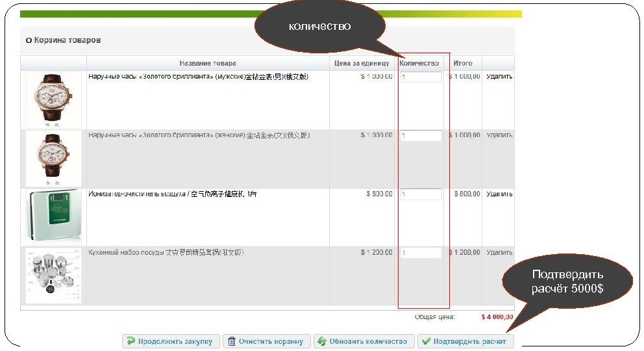Focus quantity field for women's watch
The width and height of the screenshot is (644, 351).
[421, 136]
